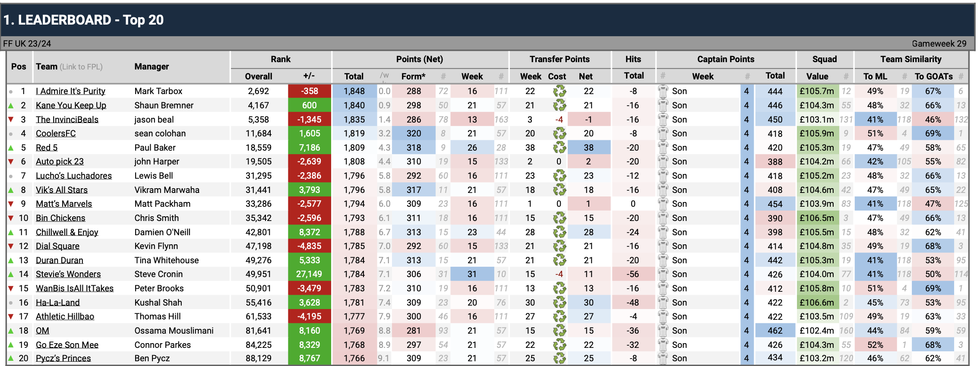The height and width of the screenshot is (366, 980).
Task: Click the recycle icon in Kushal Shah's row
Action: click(560, 303)
